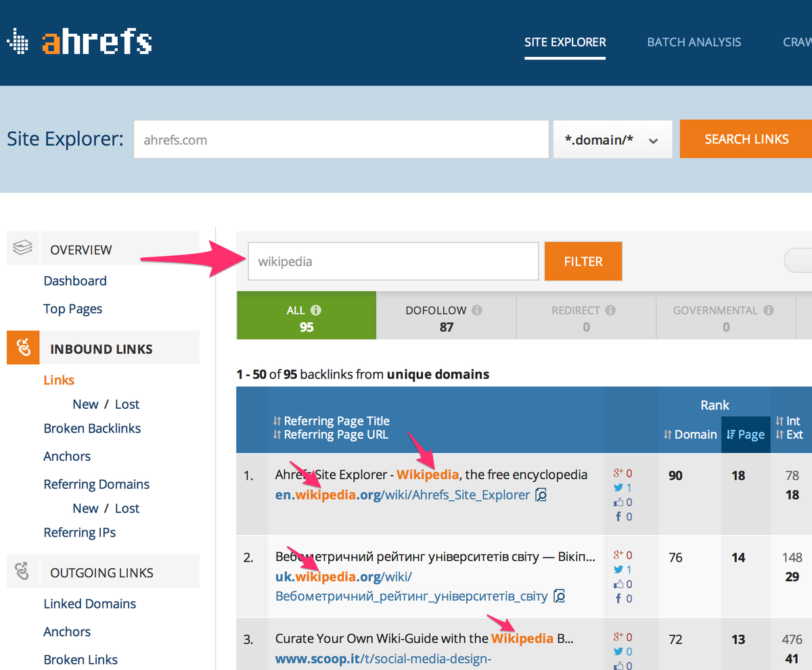Sort by Int links column
This screenshot has height=670, width=812.
coord(788,421)
